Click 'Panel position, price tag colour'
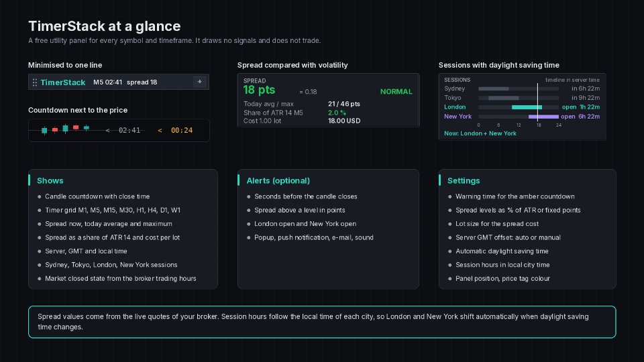The height and width of the screenshot is (362, 644). click(x=502, y=278)
